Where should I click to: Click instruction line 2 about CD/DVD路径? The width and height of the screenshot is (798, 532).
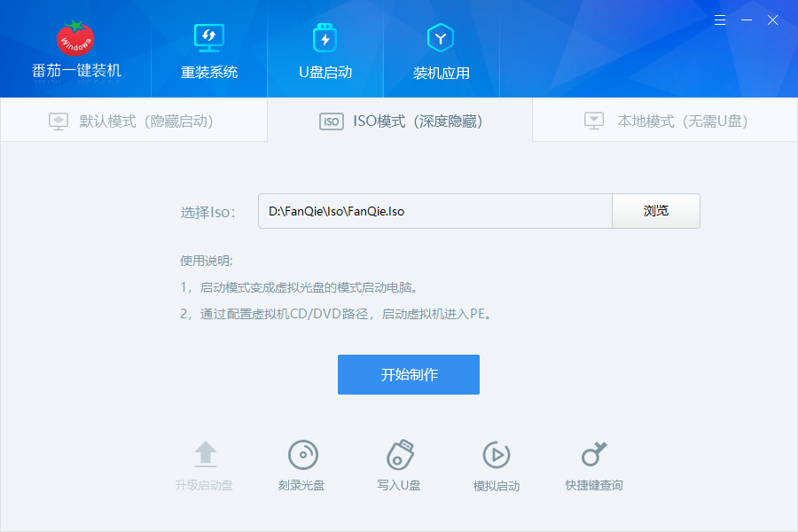(336, 314)
